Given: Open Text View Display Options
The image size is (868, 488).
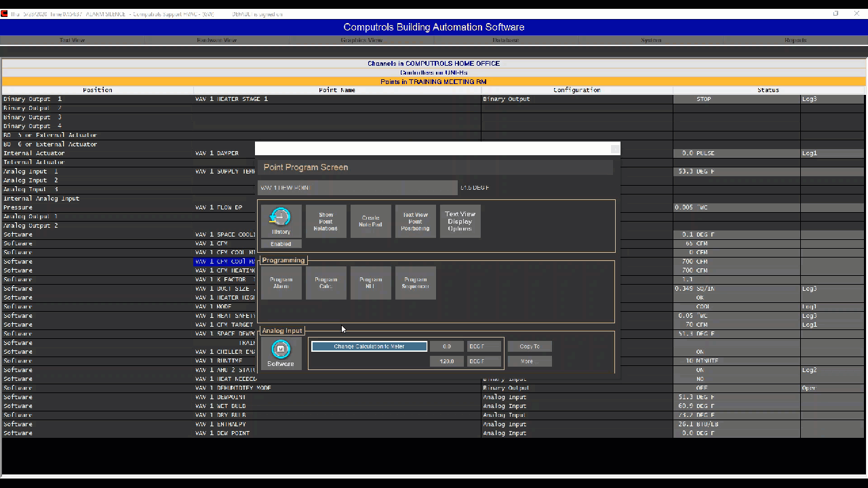Looking at the screenshot, I should click(x=460, y=221).
